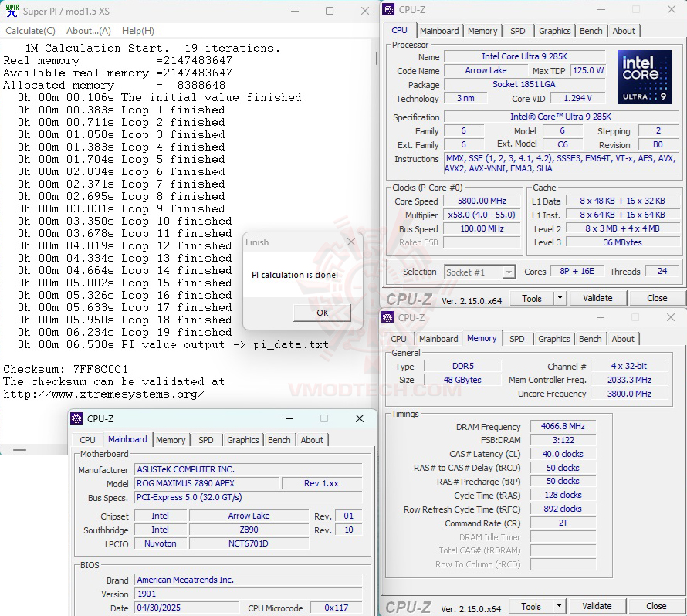Click the Validate button in CPU-Z
687x616 pixels.
tap(598, 298)
